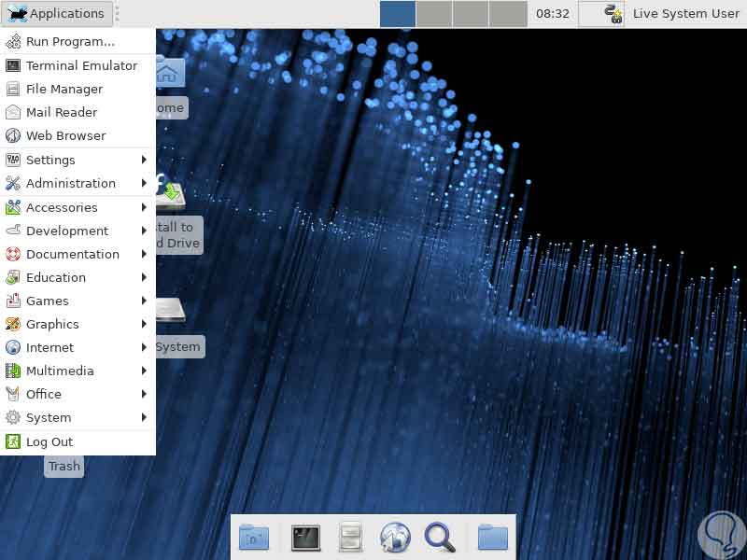
Task: Expand the Administration submenu arrow
Action: pos(144,183)
